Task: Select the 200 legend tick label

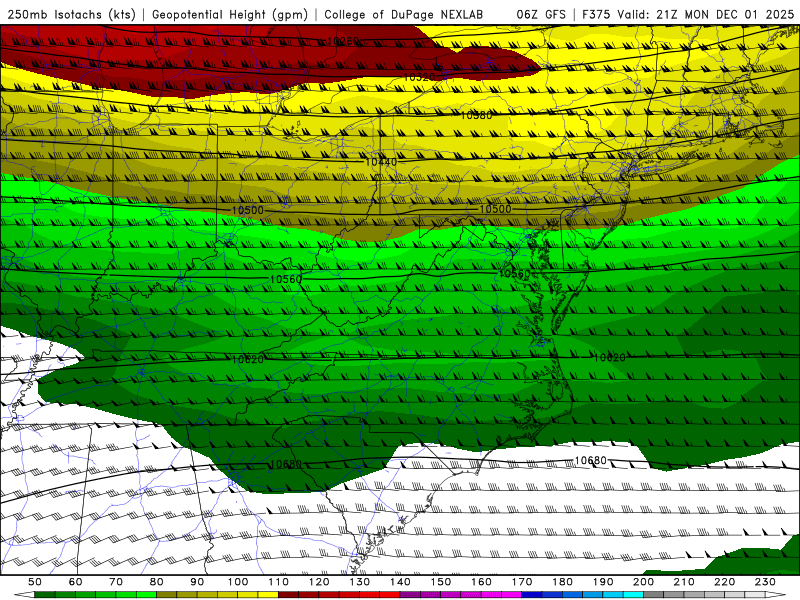Action: pyautogui.click(x=643, y=582)
